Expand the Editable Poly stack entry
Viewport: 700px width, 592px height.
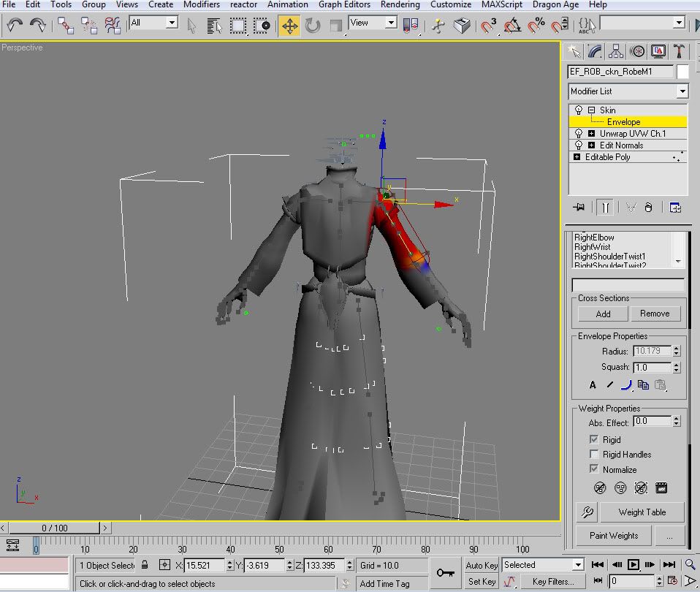(x=577, y=157)
